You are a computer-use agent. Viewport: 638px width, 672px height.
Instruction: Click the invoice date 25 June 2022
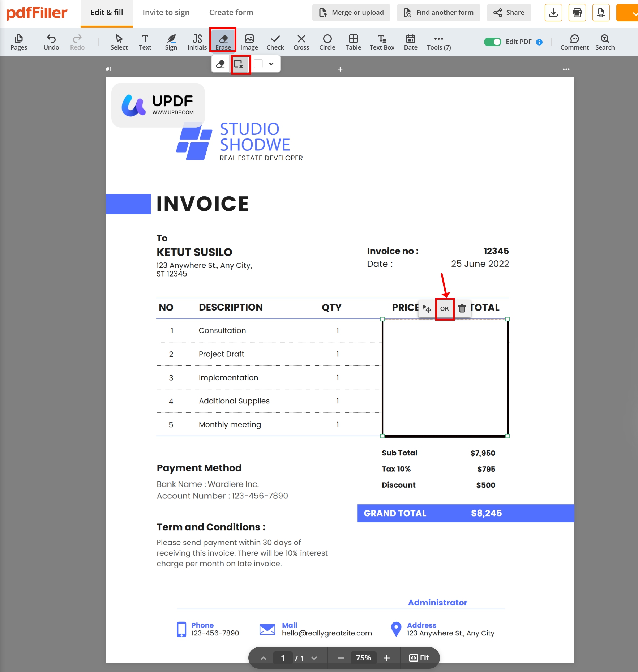point(480,264)
